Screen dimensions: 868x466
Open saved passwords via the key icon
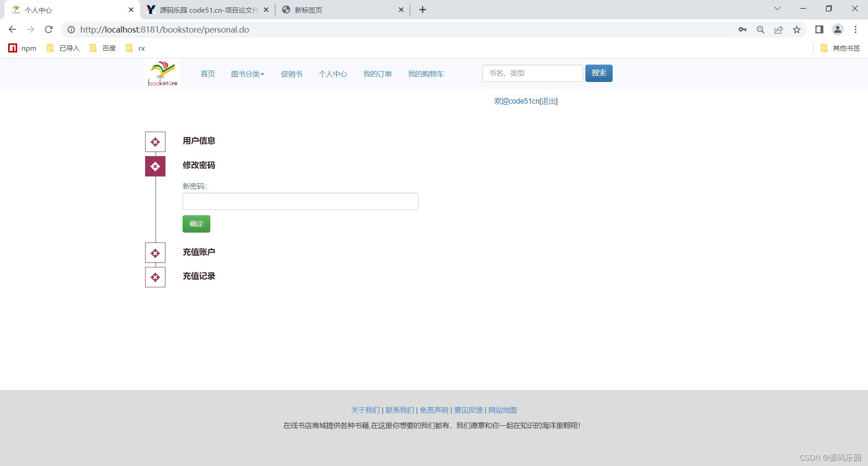pyautogui.click(x=742, y=29)
